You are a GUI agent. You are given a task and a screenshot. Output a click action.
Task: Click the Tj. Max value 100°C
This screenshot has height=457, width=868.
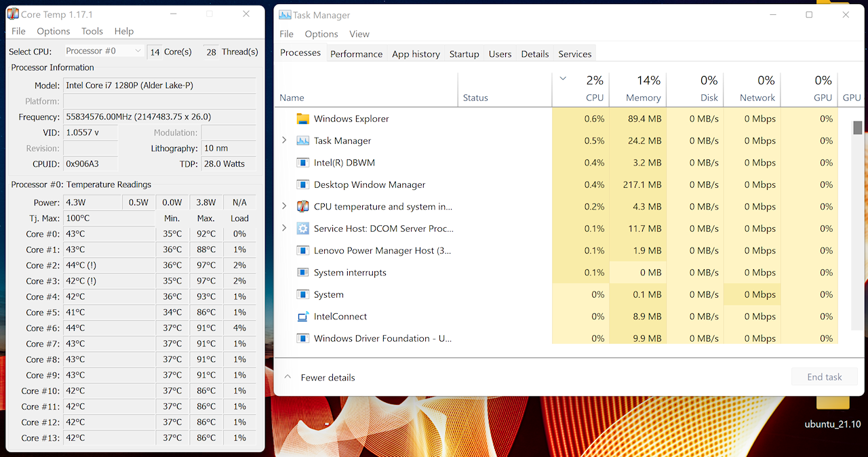point(109,218)
